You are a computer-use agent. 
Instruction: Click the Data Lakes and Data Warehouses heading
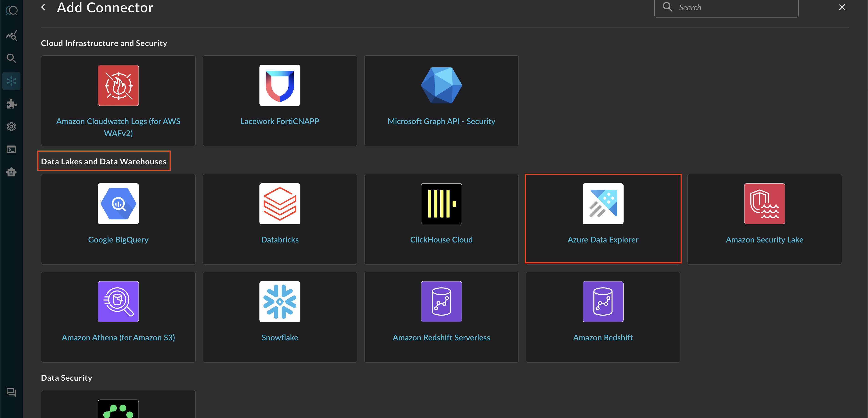pyautogui.click(x=104, y=161)
